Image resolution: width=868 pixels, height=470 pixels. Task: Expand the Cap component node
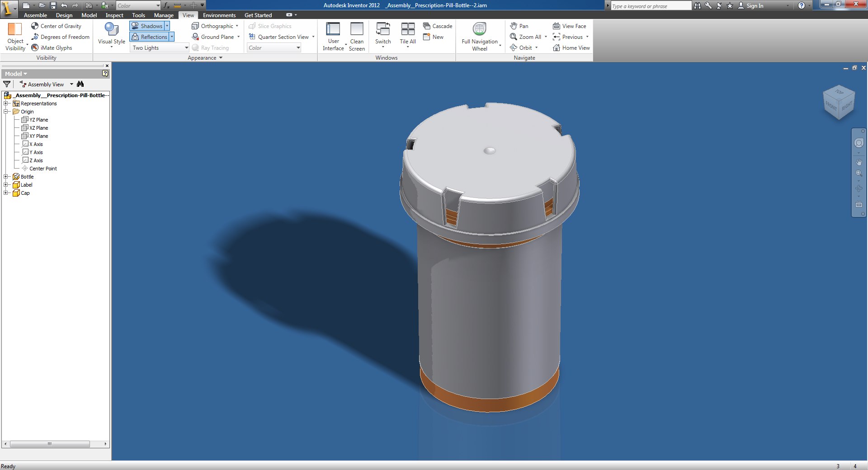click(x=6, y=193)
